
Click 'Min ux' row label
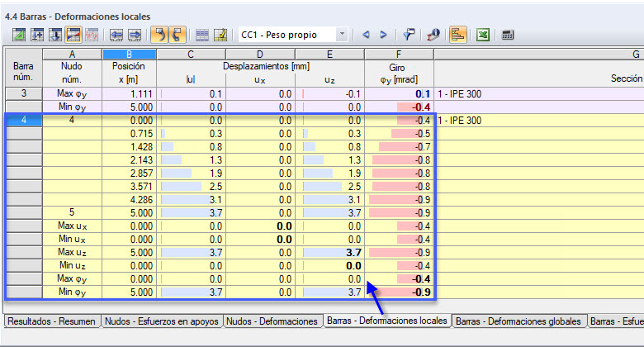click(72, 239)
